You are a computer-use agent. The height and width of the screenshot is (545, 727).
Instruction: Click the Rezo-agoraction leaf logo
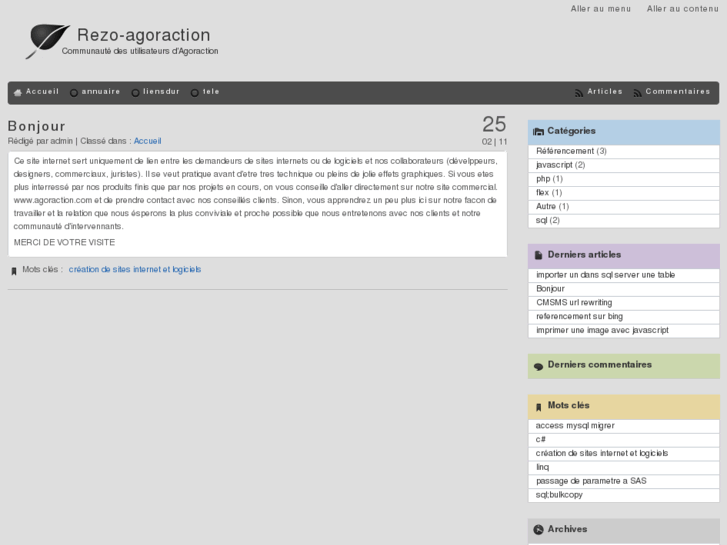(47, 41)
